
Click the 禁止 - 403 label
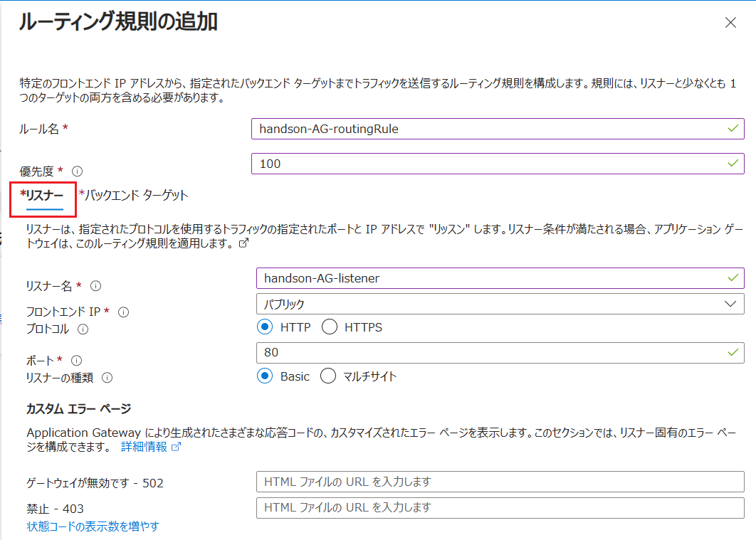(55, 509)
